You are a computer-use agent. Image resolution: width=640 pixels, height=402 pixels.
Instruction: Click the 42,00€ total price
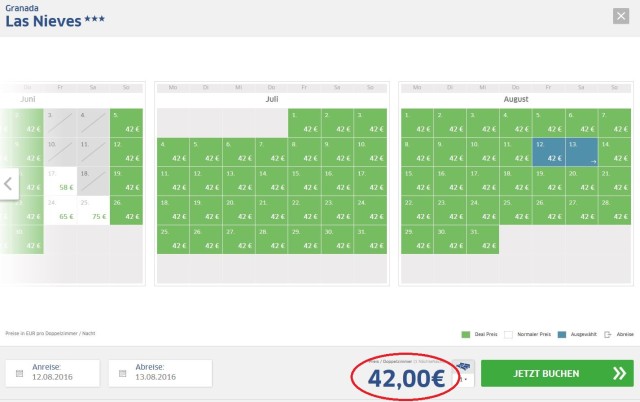click(x=405, y=379)
